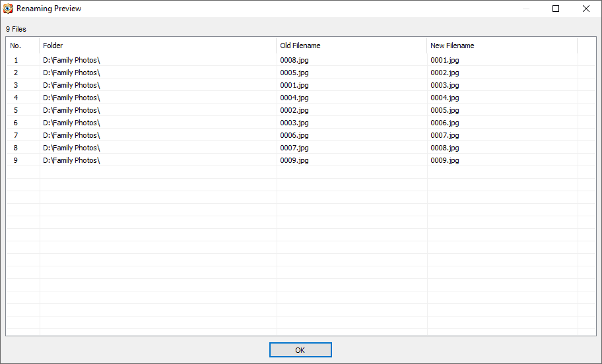Click the OK button

[300, 349]
